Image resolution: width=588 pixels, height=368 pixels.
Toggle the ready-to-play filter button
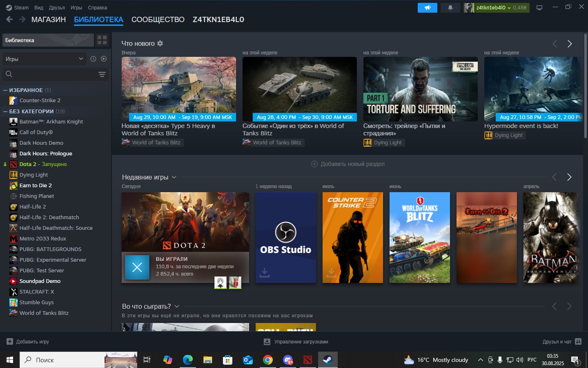104,59
